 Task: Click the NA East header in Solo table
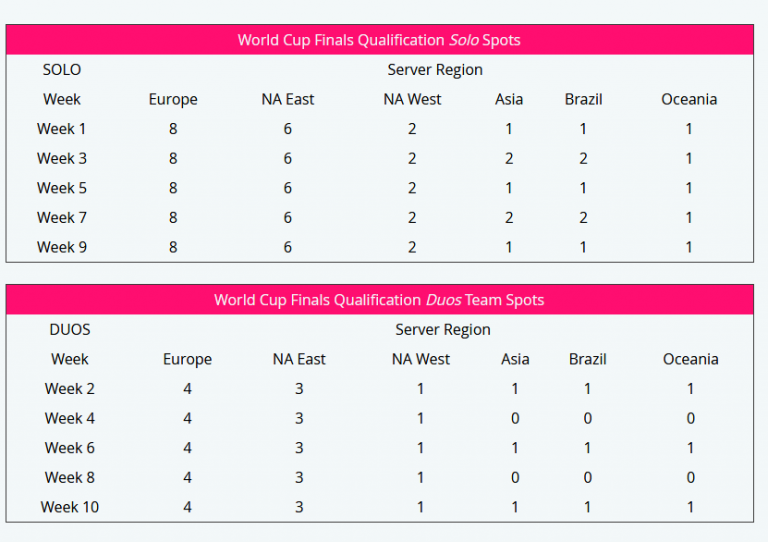pyautogui.click(x=288, y=99)
